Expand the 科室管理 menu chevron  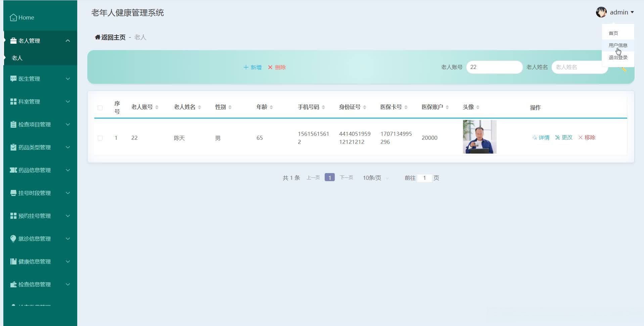[x=68, y=101]
